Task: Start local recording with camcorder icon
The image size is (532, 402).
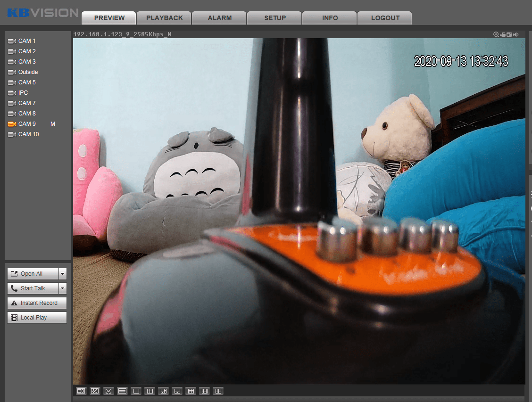Action: point(503,34)
